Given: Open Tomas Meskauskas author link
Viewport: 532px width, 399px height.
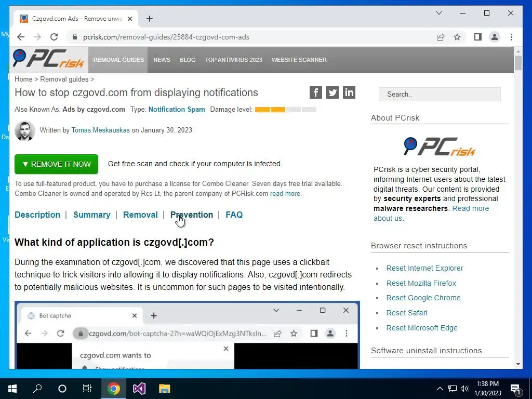Looking at the screenshot, I should (x=100, y=130).
